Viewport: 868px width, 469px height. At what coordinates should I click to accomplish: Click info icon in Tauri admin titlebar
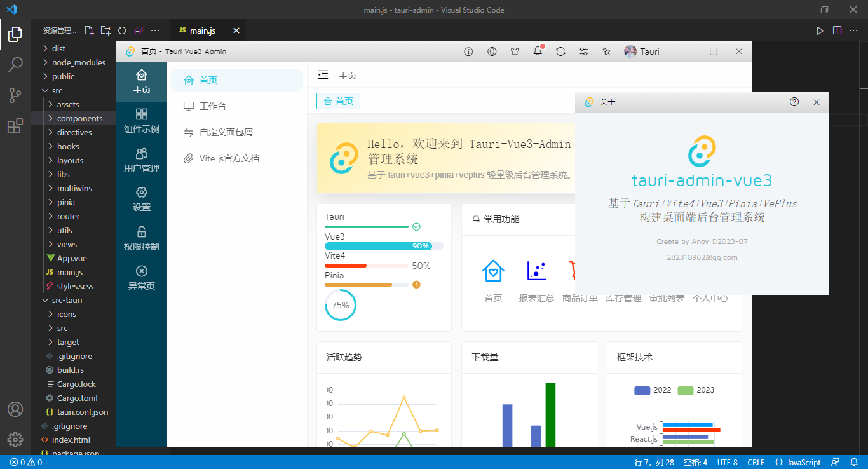469,51
